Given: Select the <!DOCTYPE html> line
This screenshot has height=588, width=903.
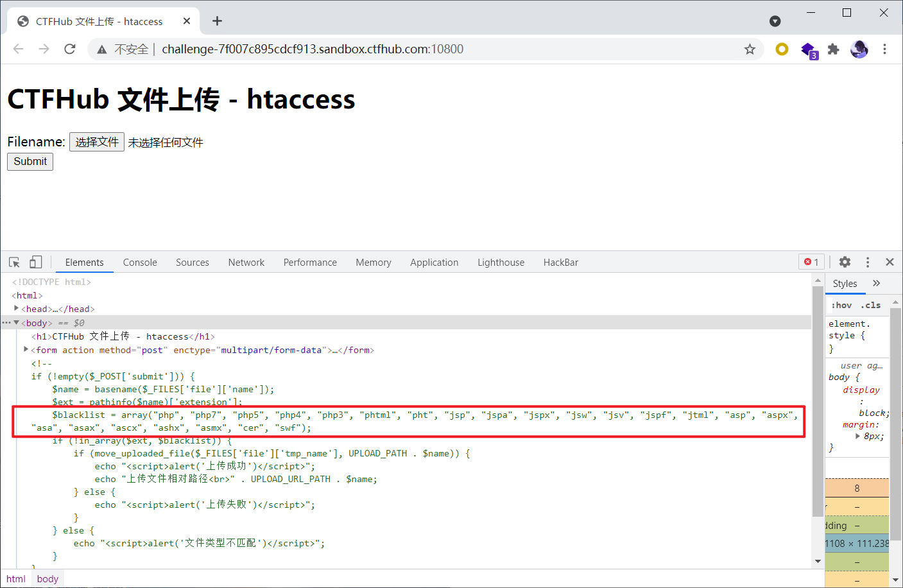Looking at the screenshot, I should click(x=51, y=282).
